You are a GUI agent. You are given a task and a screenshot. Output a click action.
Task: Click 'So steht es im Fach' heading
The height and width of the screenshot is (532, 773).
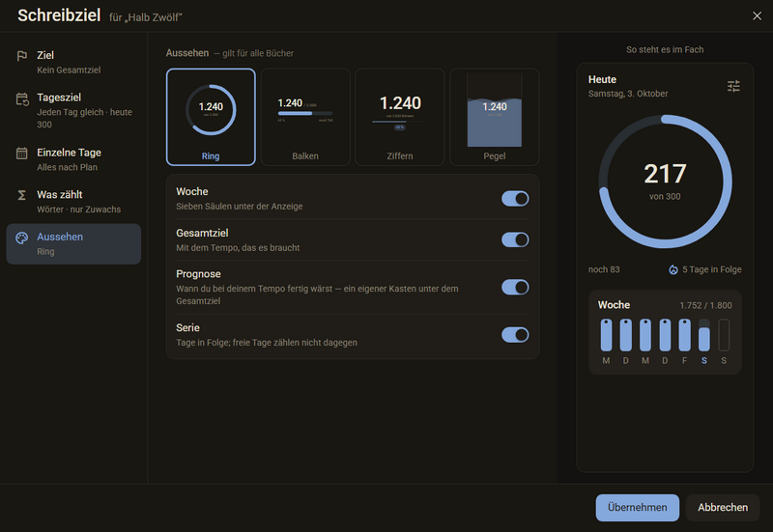[665, 50]
